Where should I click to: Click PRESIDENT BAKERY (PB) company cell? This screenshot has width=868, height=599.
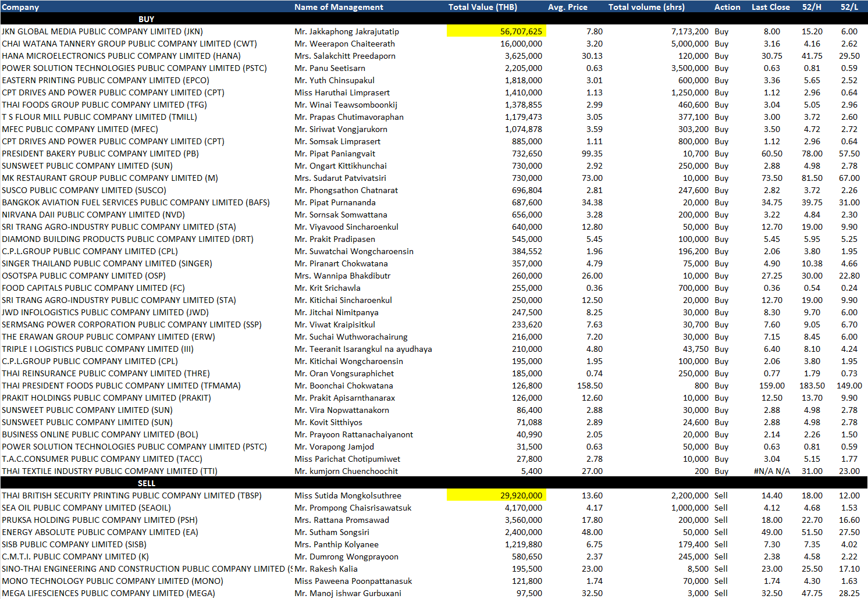point(100,154)
